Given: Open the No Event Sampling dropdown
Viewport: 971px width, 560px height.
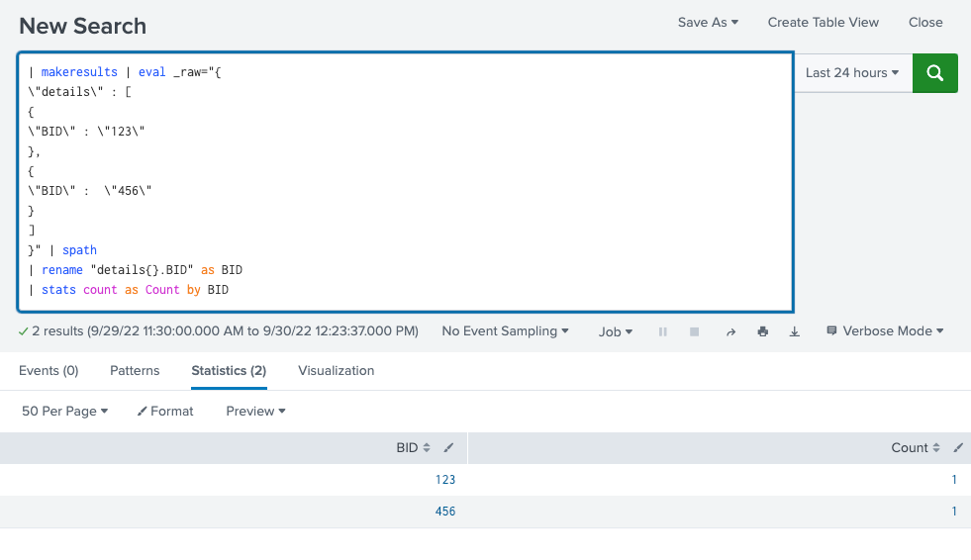Looking at the screenshot, I should tap(505, 331).
